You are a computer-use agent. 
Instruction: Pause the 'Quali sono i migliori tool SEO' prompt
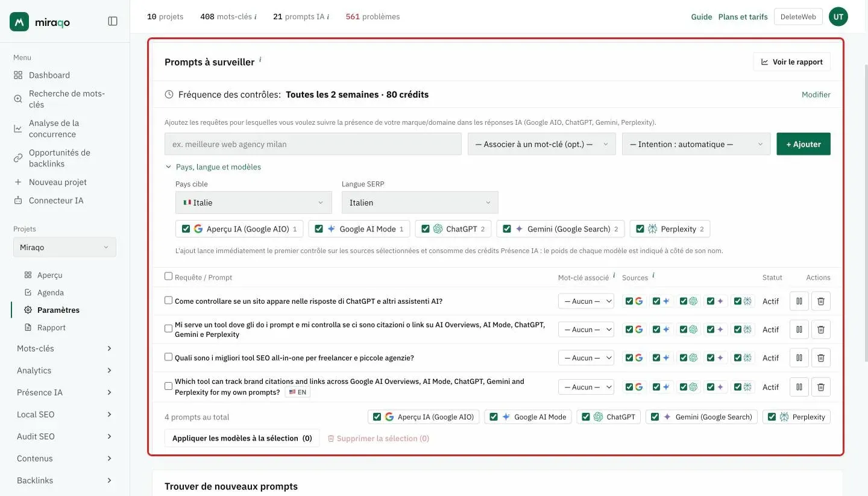tap(799, 358)
